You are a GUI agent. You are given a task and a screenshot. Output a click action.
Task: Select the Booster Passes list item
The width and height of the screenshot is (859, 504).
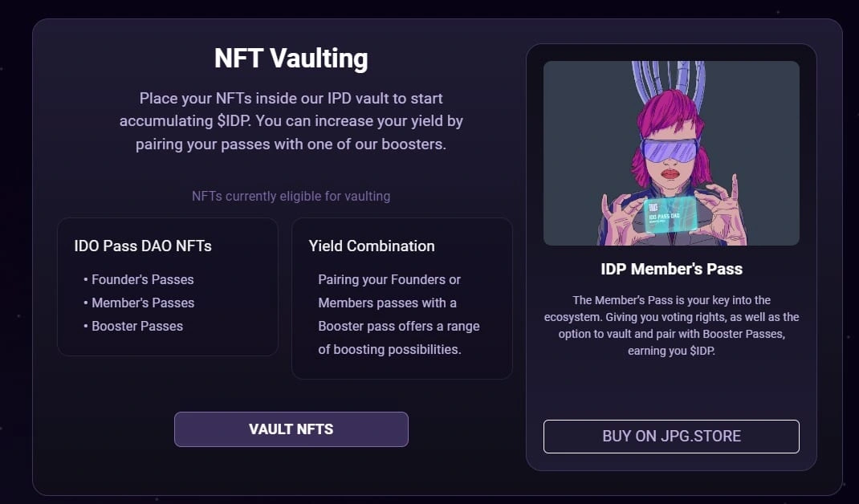click(x=133, y=326)
